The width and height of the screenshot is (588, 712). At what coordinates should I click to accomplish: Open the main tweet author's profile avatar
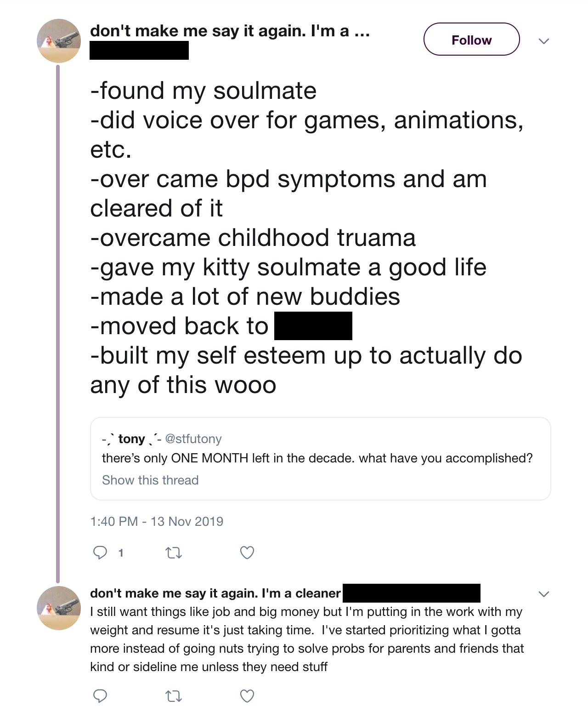click(x=59, y=41)
